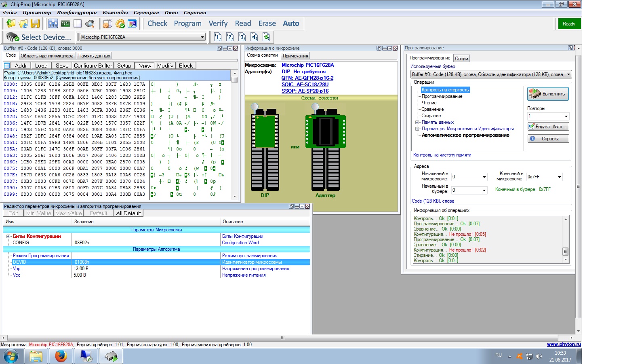The width and height of the screenshot is (644, 364).
Task: Click the reload file folder icon
Action: tap(23, 23)
